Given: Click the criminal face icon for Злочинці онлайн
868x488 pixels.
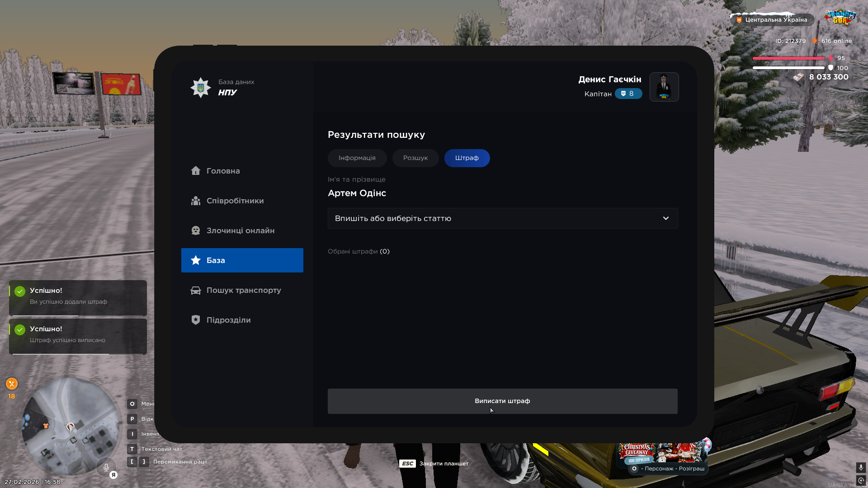Looking at the screenshot, I should [x=195, y=230].
